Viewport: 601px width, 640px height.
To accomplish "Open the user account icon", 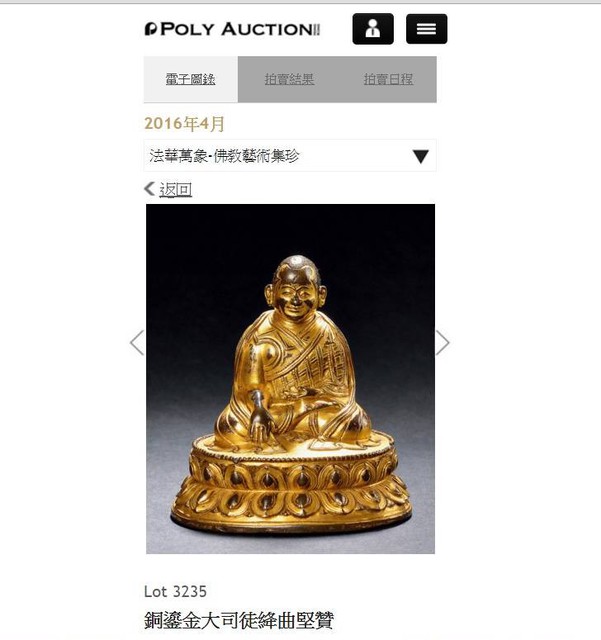I will [x=373, y=29].
